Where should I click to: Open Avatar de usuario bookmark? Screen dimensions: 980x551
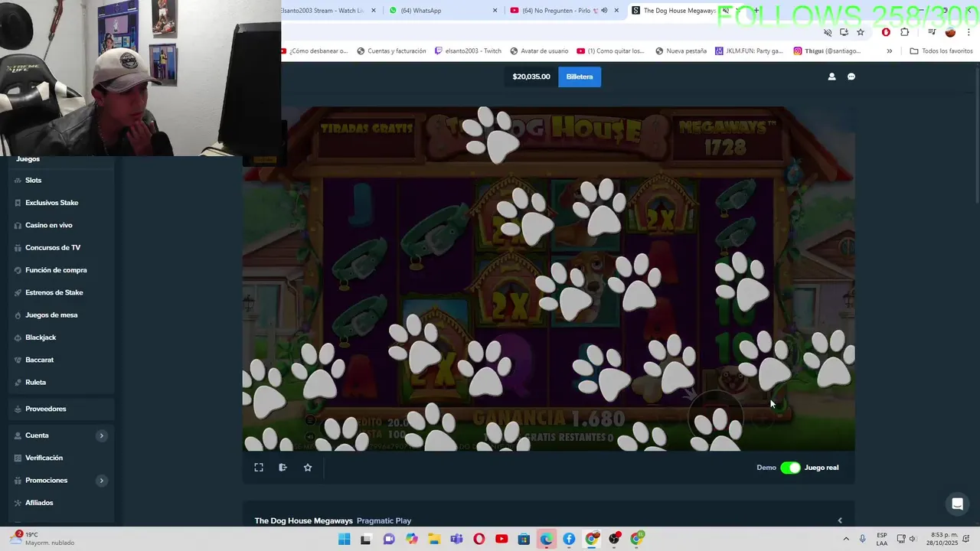(x=539, y=51)
